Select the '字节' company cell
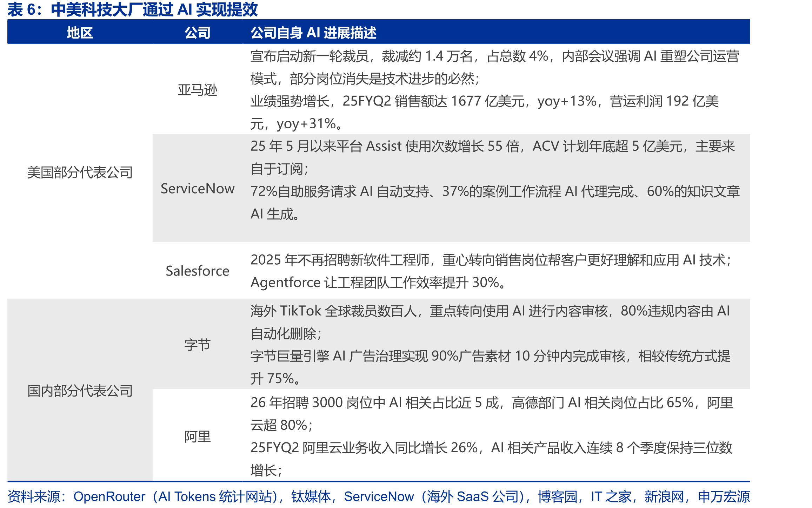The width and height of the screenshot is (812, 508). click(198, 345)
